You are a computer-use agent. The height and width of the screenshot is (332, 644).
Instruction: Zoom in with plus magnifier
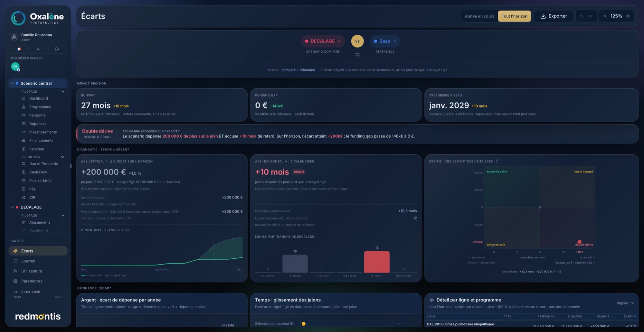(628, 16)
